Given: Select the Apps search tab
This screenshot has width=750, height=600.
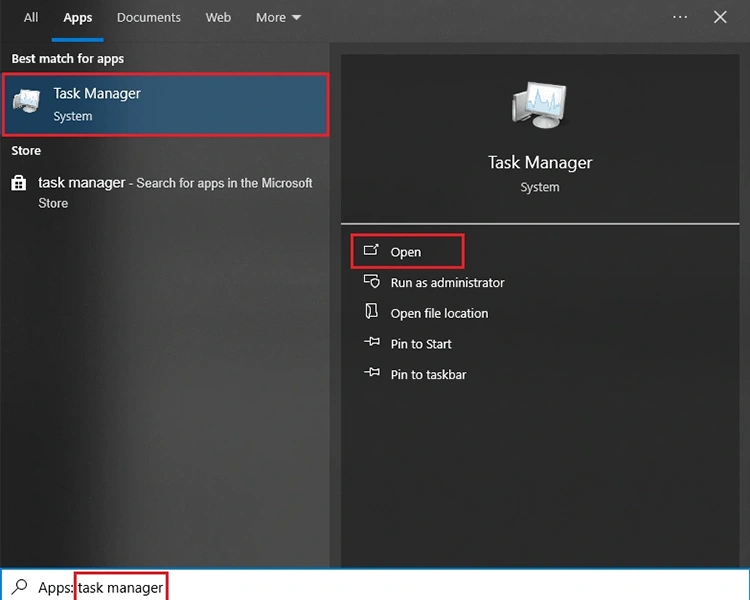Looking at the screenshot, I should click(77, 18).
